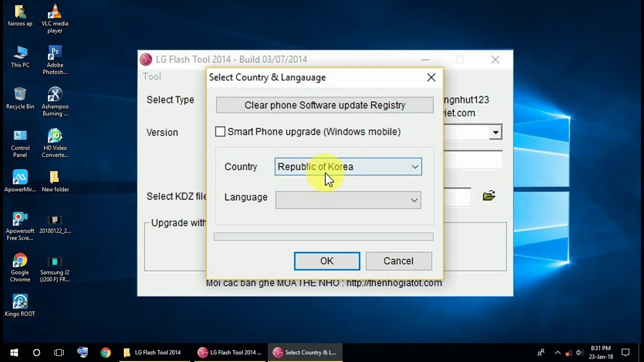Switch to LG Flash Tool 2014 app taskbar item
Viewport: 644px width, 362px height.
(230, 352)
